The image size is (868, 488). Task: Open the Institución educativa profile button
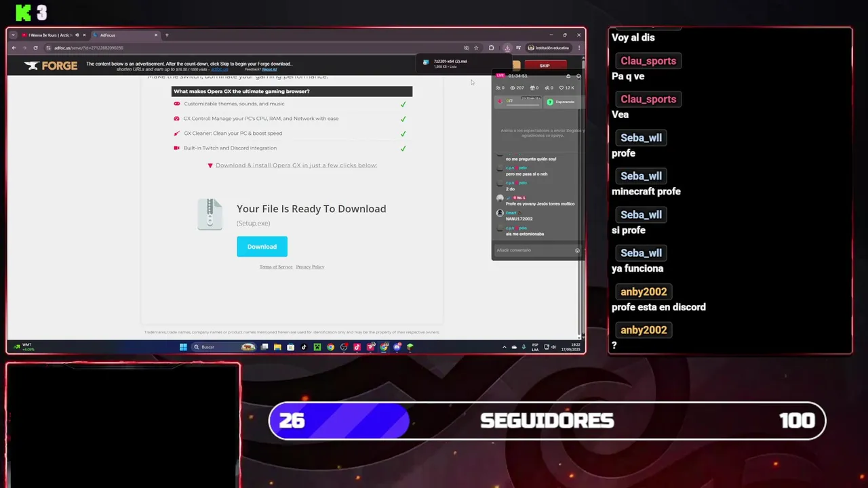pos(549,48)
